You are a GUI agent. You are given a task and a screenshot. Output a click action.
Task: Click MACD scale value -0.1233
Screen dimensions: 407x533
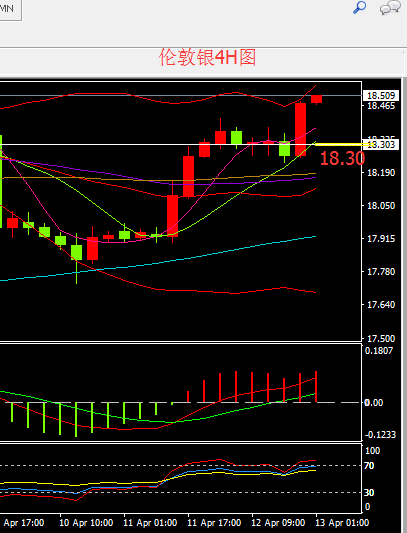(x=380, y=435)
